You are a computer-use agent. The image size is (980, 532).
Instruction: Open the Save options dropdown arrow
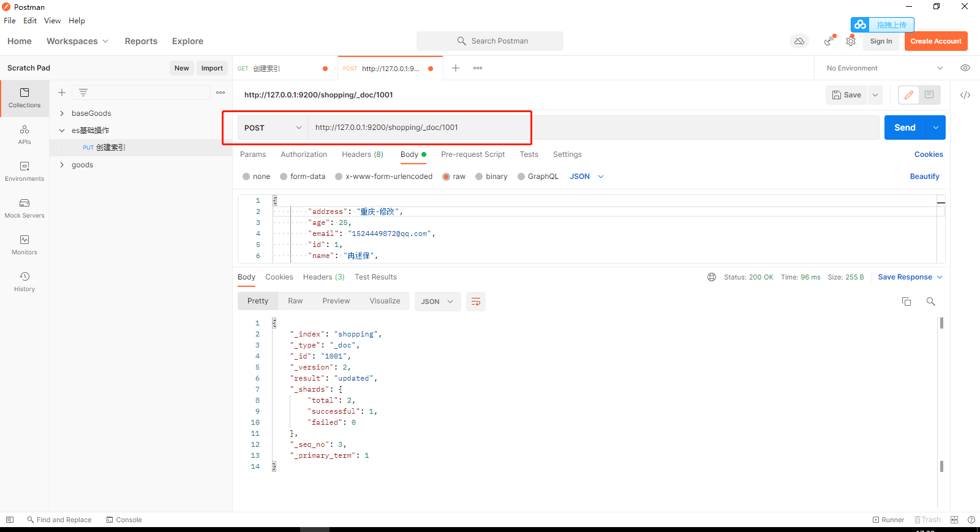[x=875, y=95]
